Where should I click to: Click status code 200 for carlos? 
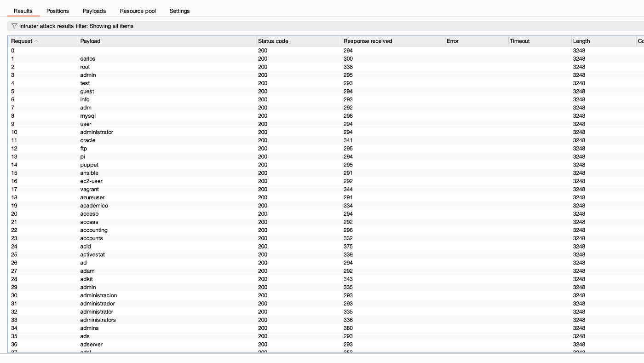click(x=263, y=58)
